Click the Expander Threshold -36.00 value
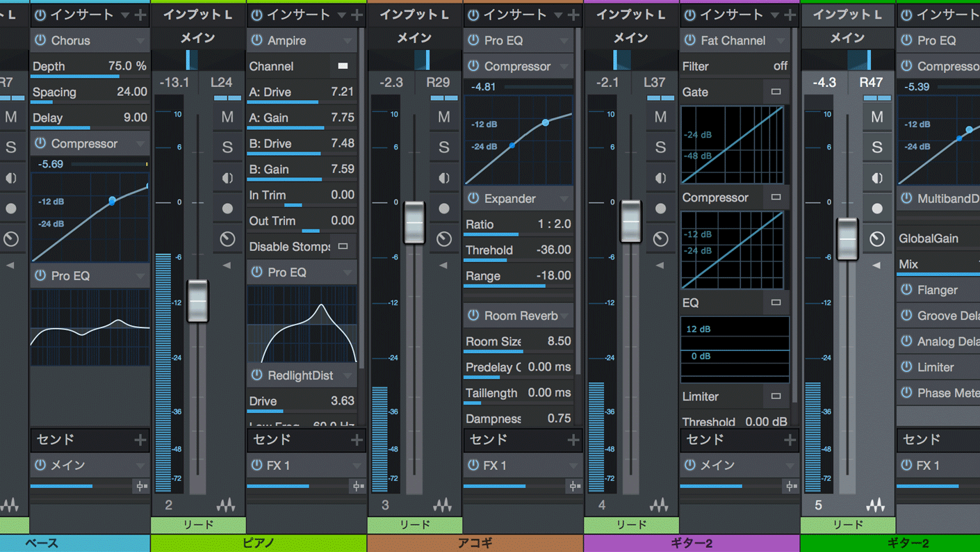Viewport: 980px width, 552px height. coord(553,250)
